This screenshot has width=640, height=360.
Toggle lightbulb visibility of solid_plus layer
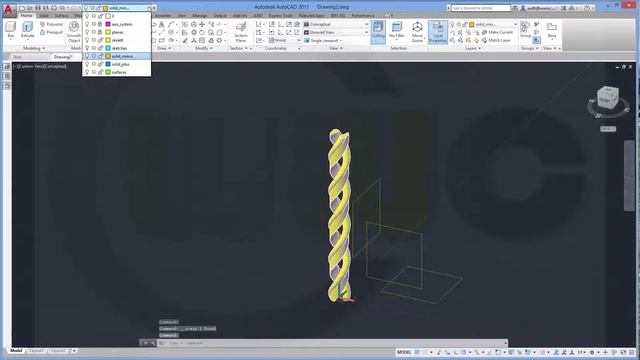pos(87,64)
